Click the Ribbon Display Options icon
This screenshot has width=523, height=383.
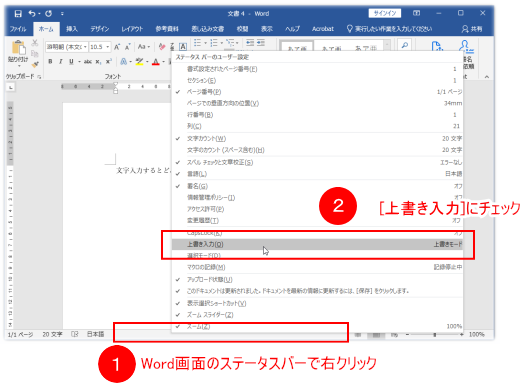click(417, 13)
